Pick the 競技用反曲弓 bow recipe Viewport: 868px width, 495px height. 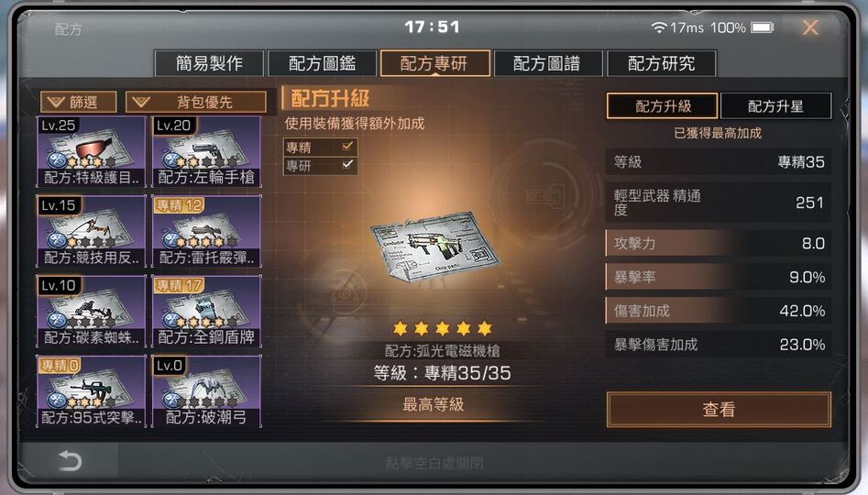click(x=92, y=231)
